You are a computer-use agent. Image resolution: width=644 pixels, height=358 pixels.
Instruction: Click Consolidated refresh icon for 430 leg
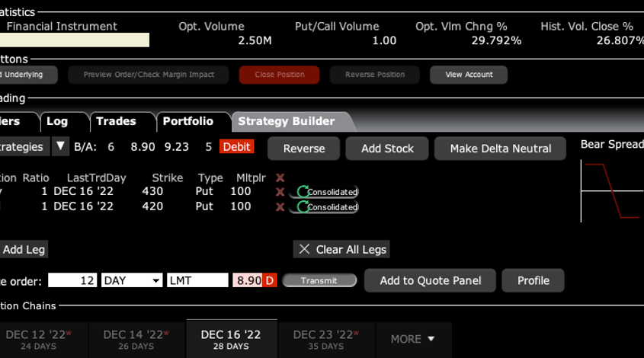(x=303, y=192)
